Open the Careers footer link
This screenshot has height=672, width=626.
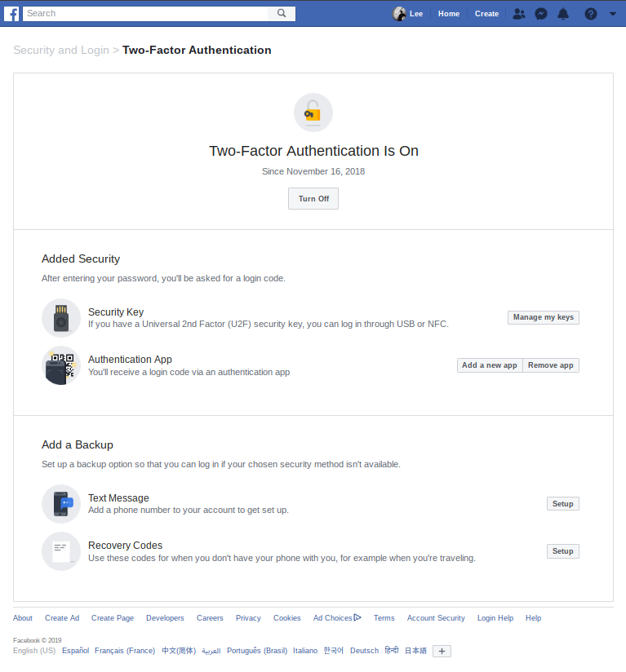point(210,618)
